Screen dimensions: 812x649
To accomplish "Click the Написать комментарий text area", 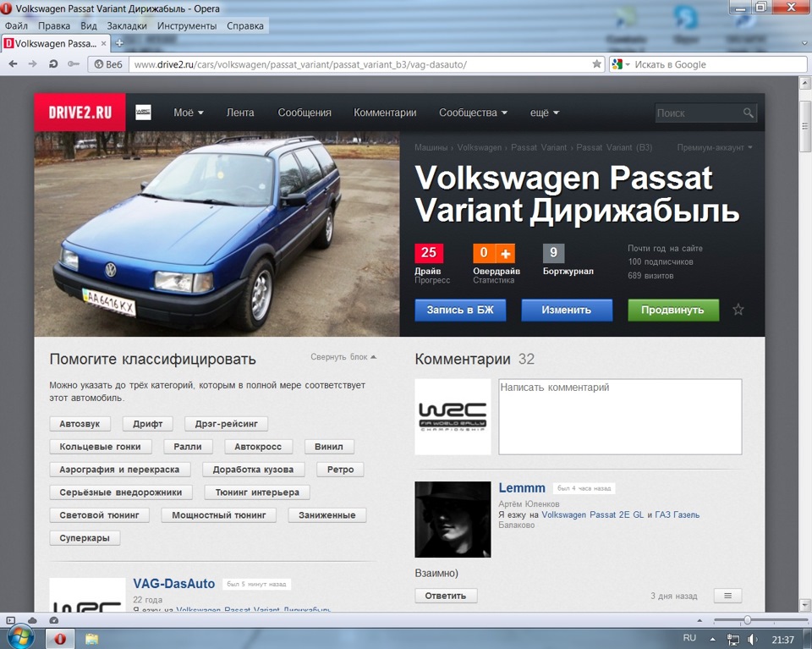I will pos(620,416).
